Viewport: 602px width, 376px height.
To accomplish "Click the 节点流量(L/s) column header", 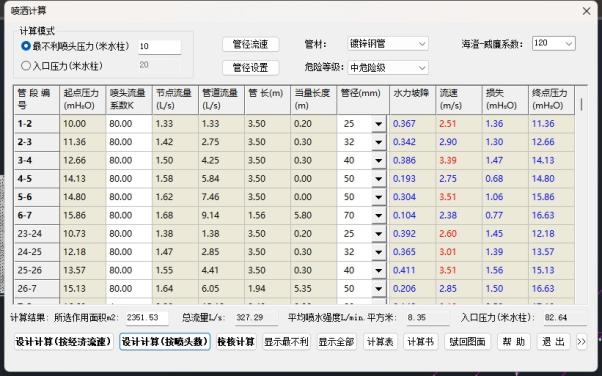I will (x=175, y=100).
